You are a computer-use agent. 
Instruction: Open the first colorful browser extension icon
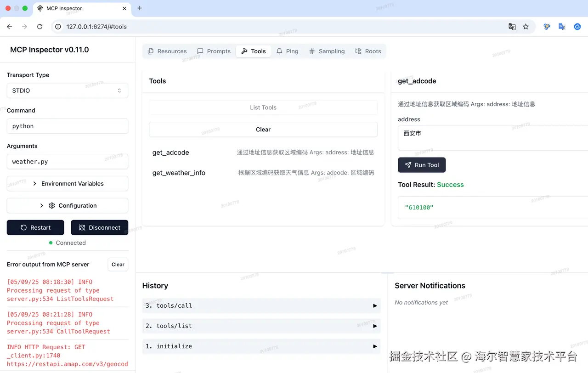[x=547, y=27]
